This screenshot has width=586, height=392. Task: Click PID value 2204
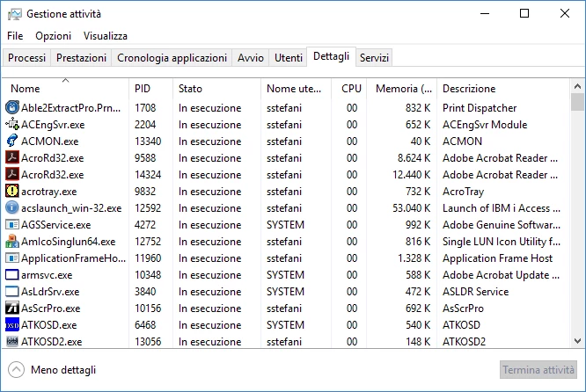point(145,125)
